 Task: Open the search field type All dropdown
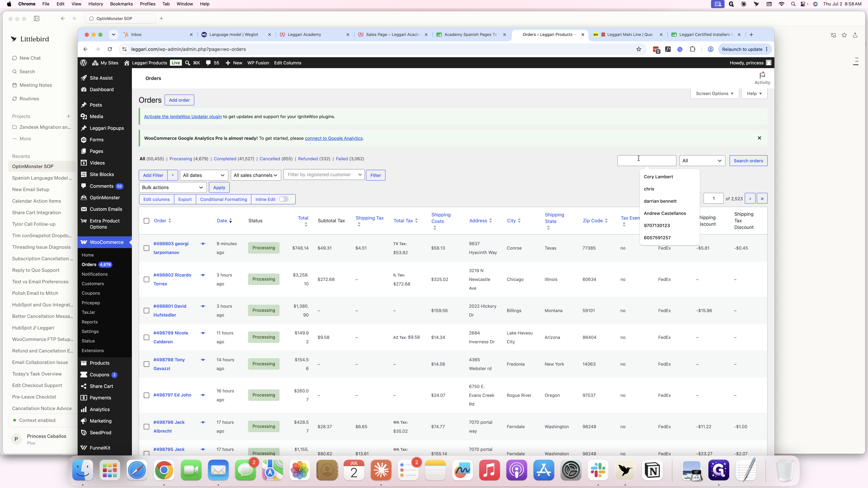pos(702,161)
